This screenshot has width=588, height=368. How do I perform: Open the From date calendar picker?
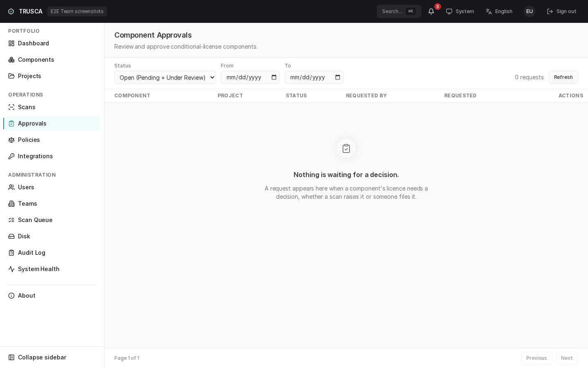tap(274, 77)
